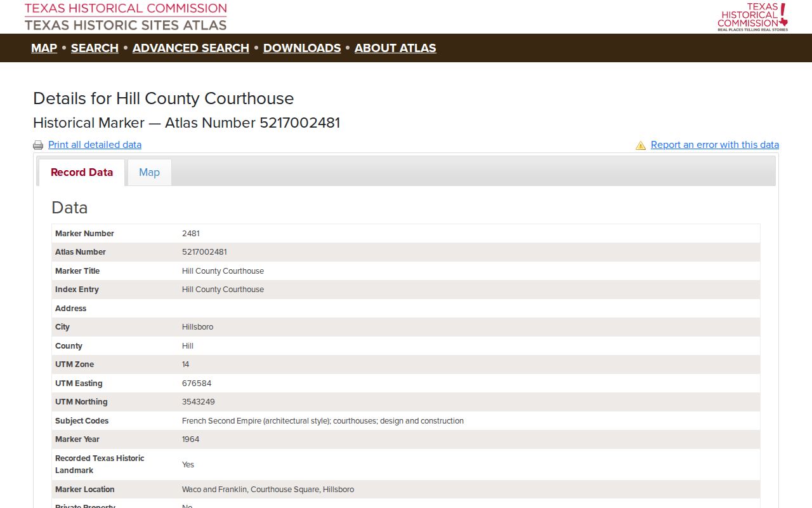Click the County value Hill
The width and height of the screenshot is (812, 508).
click(x=188, y=346)
